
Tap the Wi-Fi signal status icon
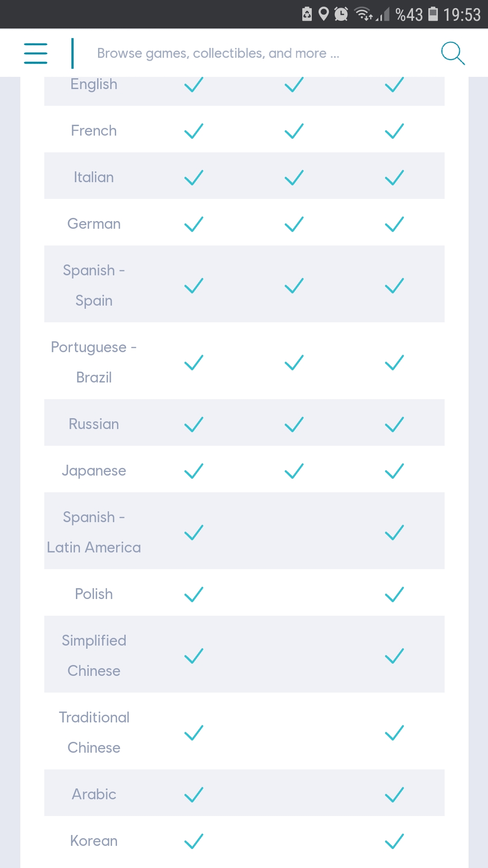tap(364, 14)
